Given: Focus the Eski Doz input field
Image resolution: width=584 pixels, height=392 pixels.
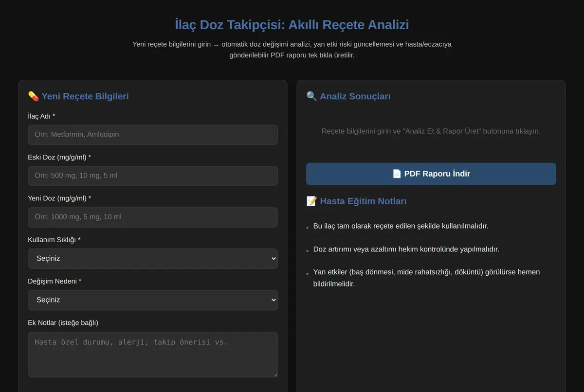Looking at the screenshot, I should 153,176.
